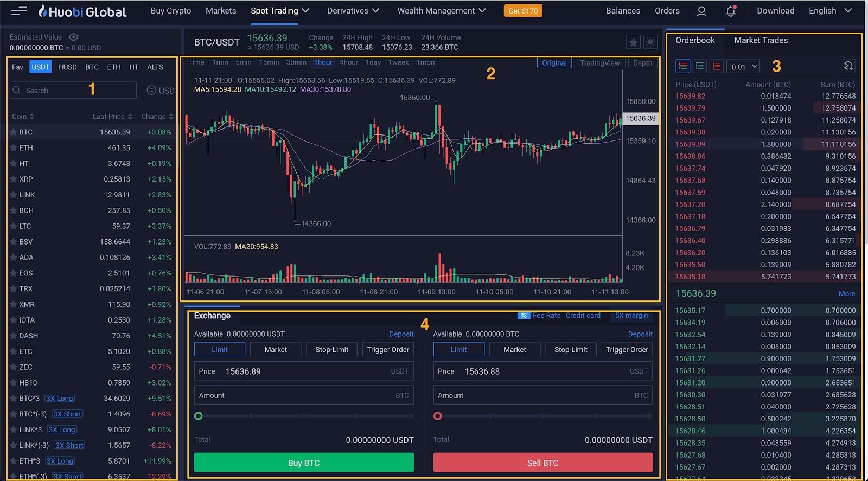Favorite the ZEC coin star
This screenshot has height=481, width=868.
14,367
